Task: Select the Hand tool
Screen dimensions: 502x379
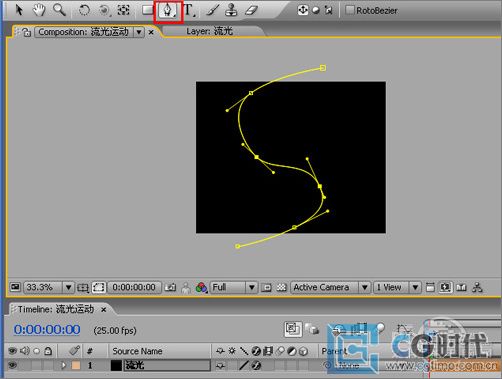Action: pos(39,10)
